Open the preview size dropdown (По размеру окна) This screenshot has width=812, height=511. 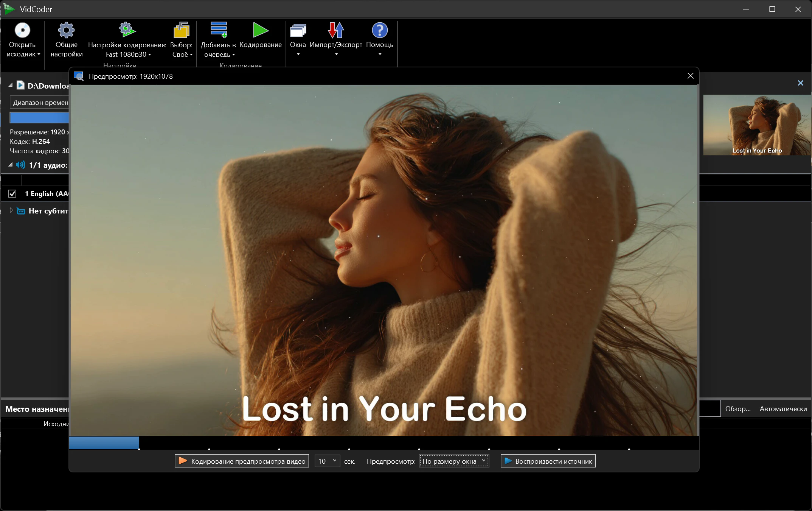(454, 461)
